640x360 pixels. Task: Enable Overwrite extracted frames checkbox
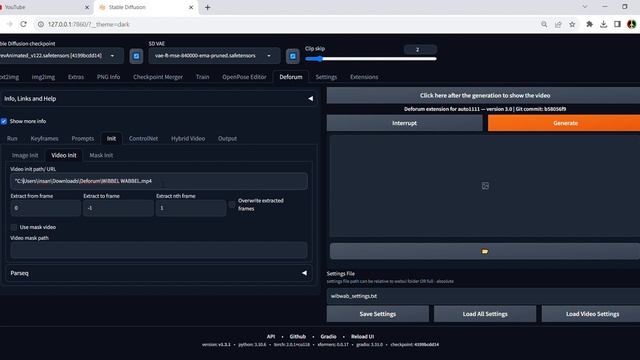[232, 204]
